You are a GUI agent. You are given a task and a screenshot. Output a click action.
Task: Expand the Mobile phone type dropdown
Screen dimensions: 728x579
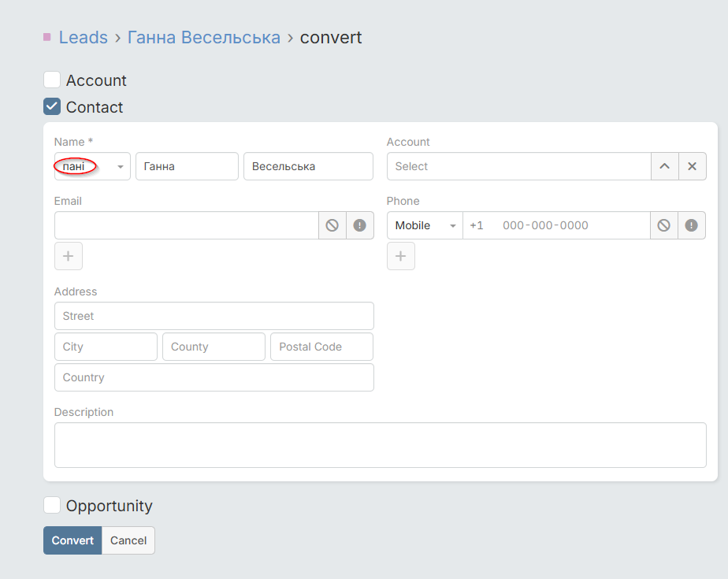(x=425, y=225)
